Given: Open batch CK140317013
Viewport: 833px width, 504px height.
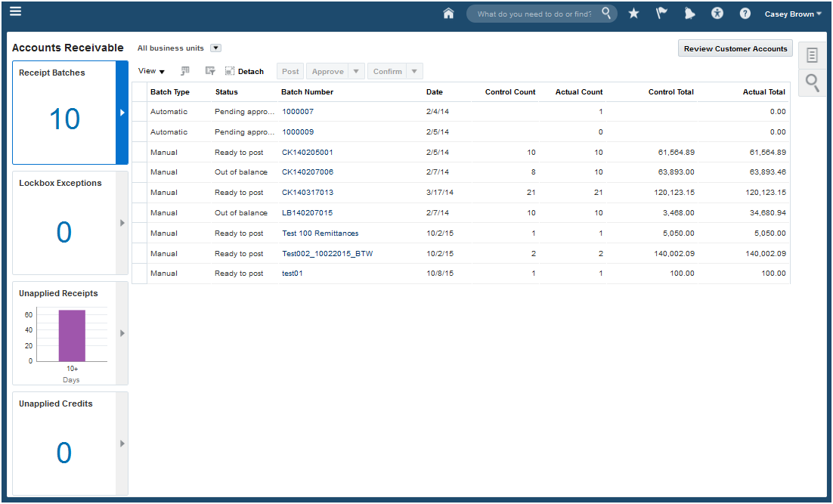Looking at the screenshot, I should tap(307, 192).
